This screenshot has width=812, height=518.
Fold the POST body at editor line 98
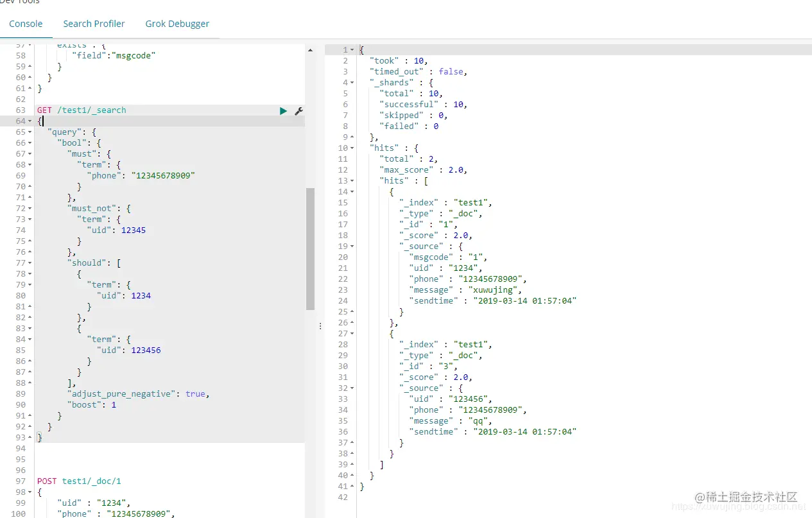coord(30,492)
